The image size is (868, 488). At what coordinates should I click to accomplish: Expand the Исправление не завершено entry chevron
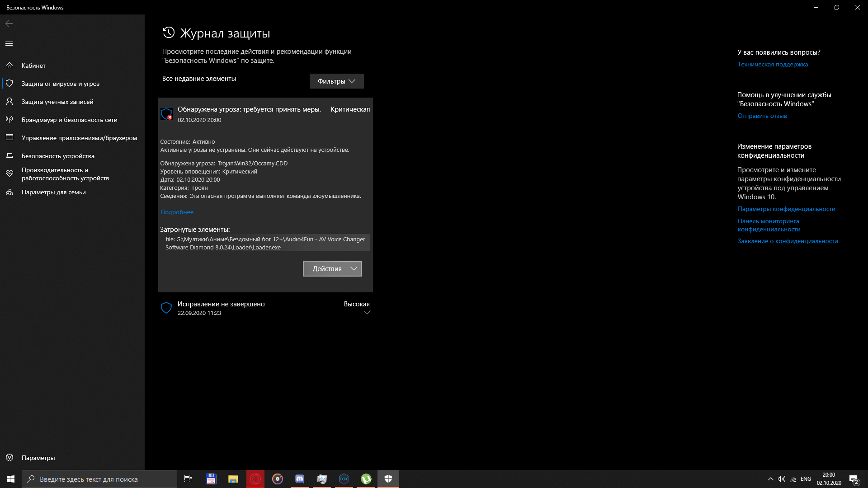(367, 313)
